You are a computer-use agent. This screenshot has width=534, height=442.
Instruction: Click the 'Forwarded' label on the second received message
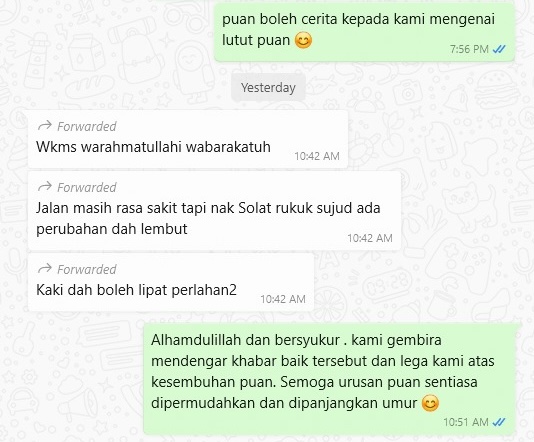point(87,187)
